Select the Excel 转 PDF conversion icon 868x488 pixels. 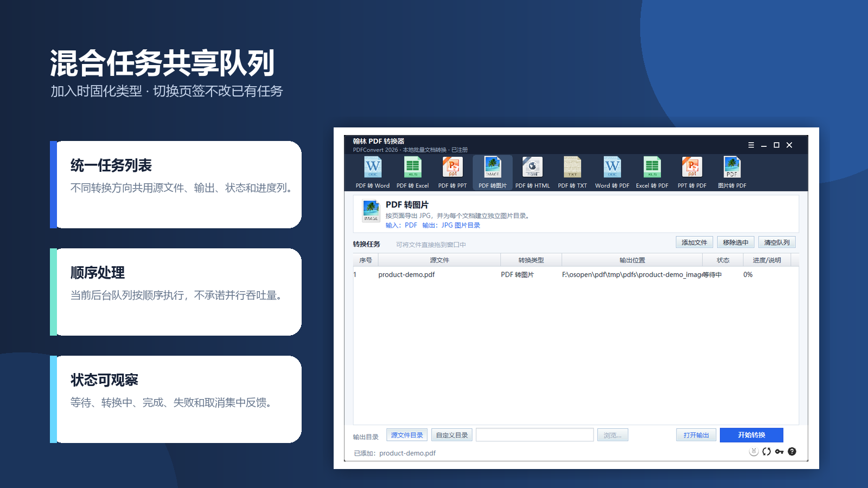click(652, 172)
